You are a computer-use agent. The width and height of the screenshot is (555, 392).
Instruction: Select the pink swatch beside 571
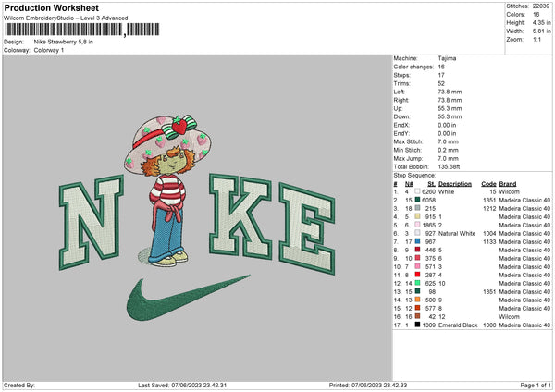coord(417,266)
